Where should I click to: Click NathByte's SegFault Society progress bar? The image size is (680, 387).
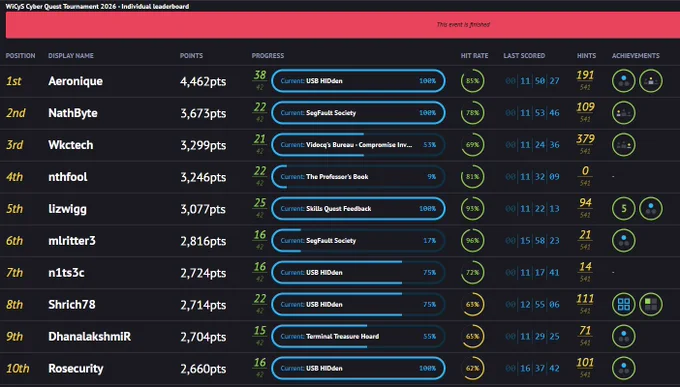(358, 113)
